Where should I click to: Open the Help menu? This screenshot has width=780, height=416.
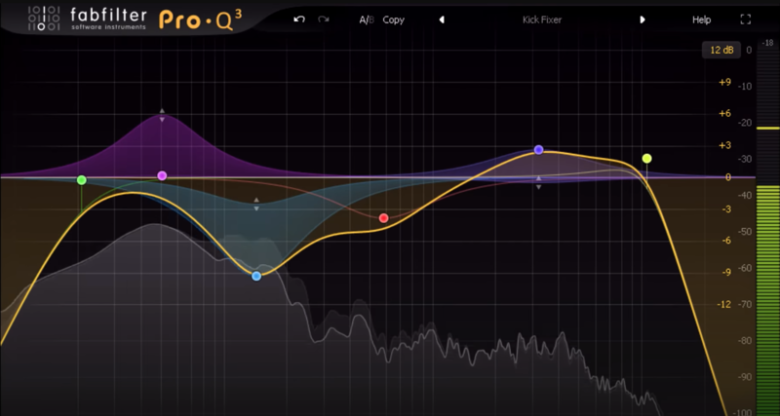701,20
